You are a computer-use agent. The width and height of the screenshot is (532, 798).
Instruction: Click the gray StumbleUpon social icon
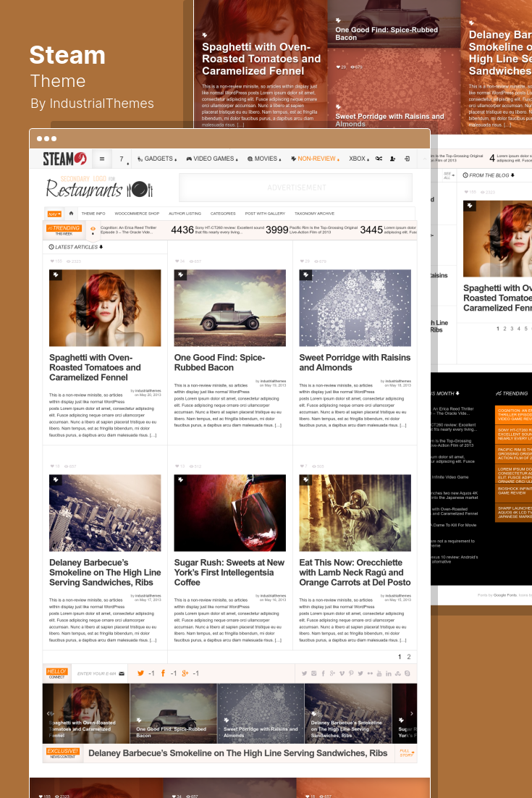[397, 673]
